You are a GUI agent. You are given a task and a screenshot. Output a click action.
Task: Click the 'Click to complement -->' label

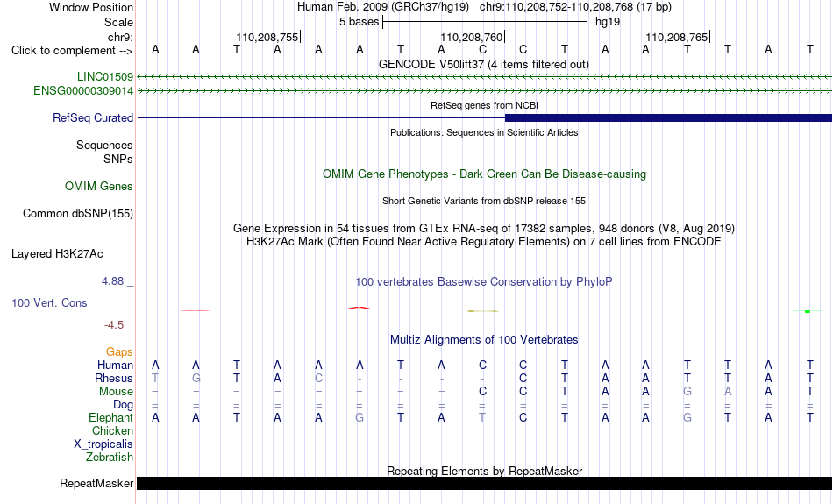(72, 51)
